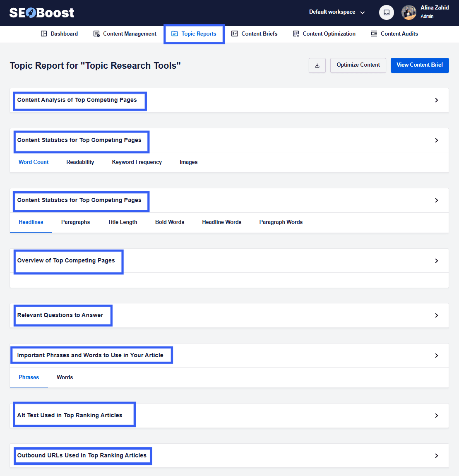Click Alina Zahid's profile avatar
The height and width of the screenshot is (476, 459).
(x=409, y=13)
